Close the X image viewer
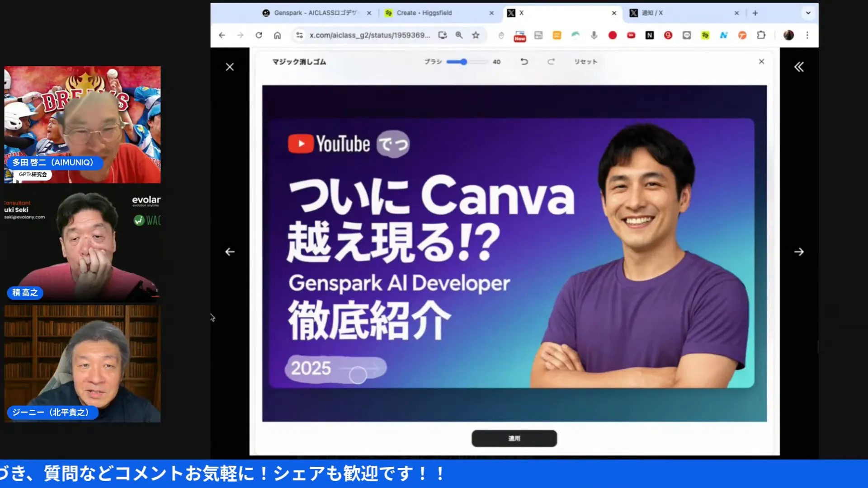The width and height of the screenshot is (868, 488). point(230,67)
